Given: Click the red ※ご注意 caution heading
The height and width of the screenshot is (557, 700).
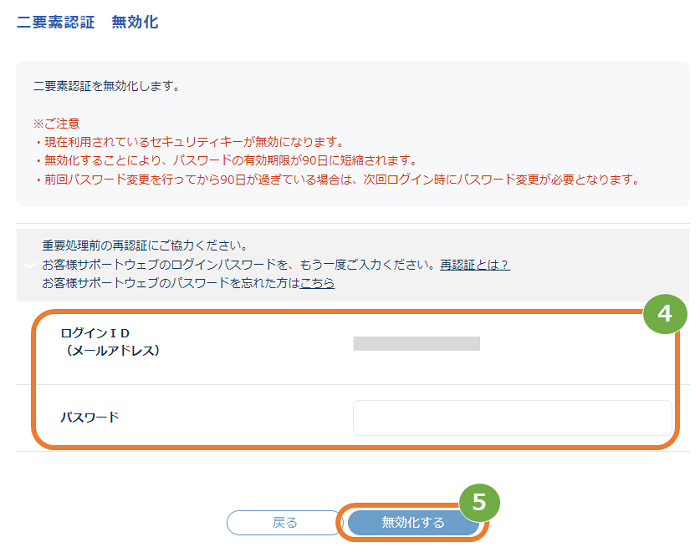Looking at the screenshot, I should coord(56,124).
